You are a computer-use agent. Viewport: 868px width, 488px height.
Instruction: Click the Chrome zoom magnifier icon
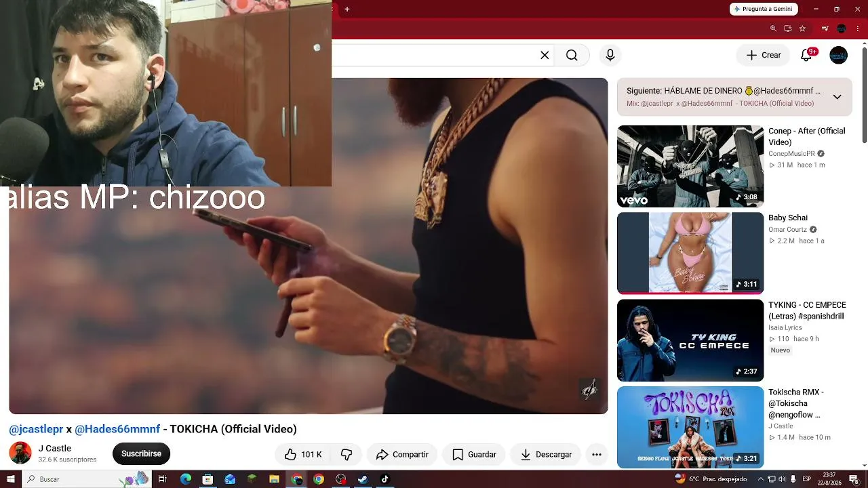(x=773, y=28)
